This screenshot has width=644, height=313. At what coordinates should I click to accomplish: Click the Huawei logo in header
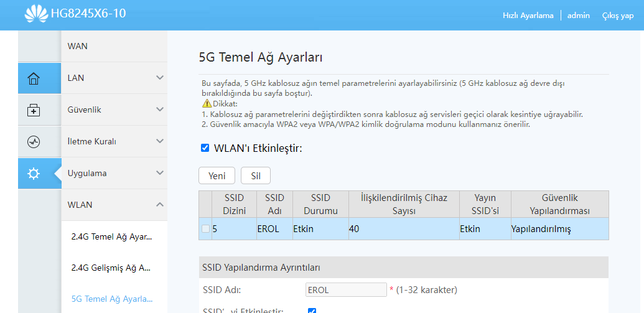coord(36,14)
